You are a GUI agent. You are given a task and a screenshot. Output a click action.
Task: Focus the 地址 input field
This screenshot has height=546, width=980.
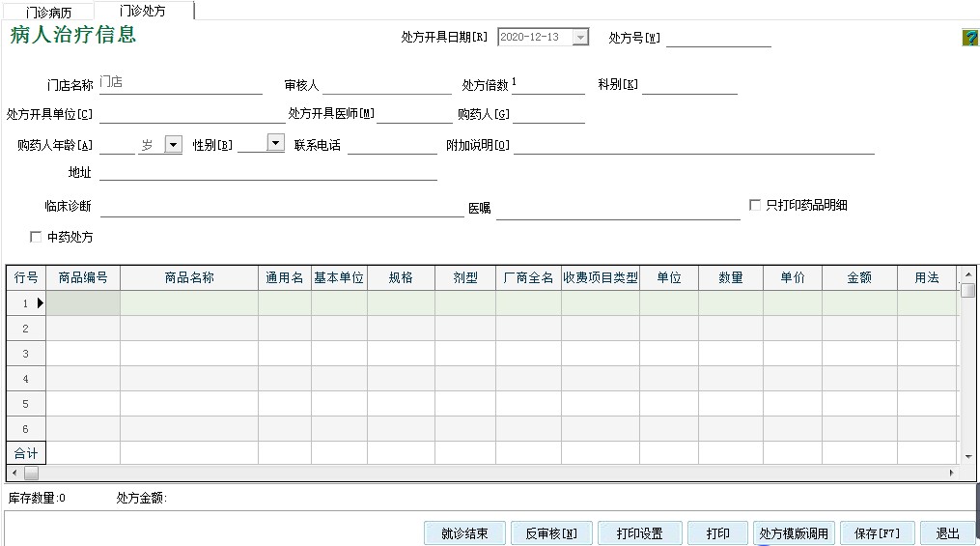click(x=268, y=172)
